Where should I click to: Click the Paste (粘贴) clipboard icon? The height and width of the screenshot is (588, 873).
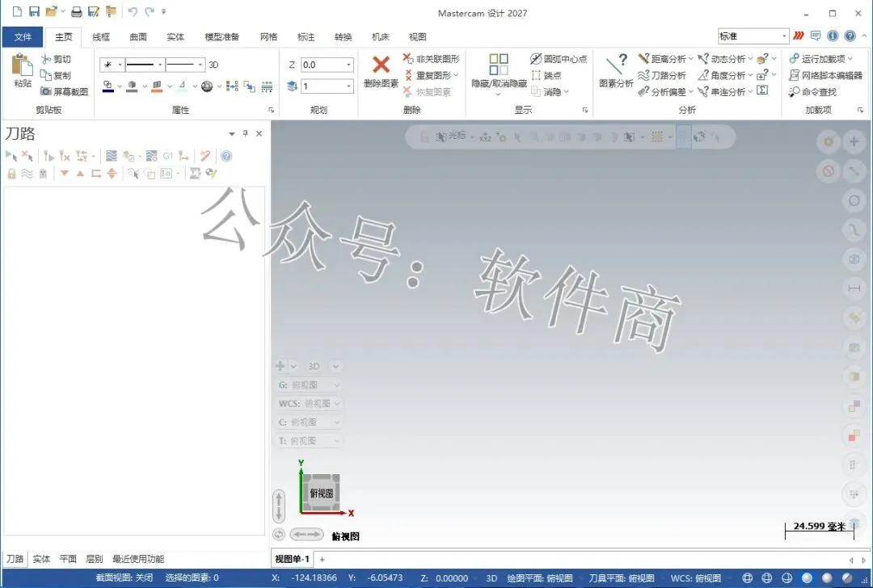(23, 65)
